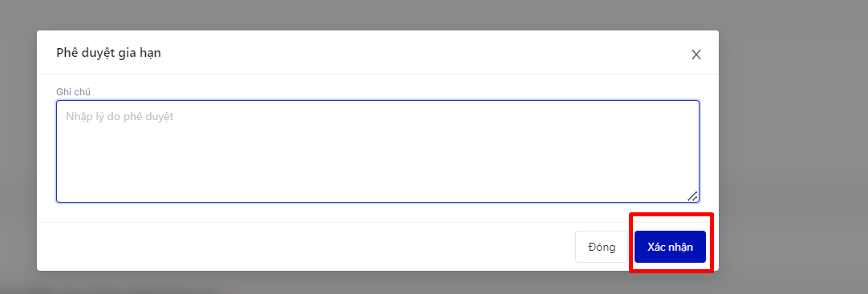Click empty space in the dialog footer
The image size is (868, 294).
(305, 247)
